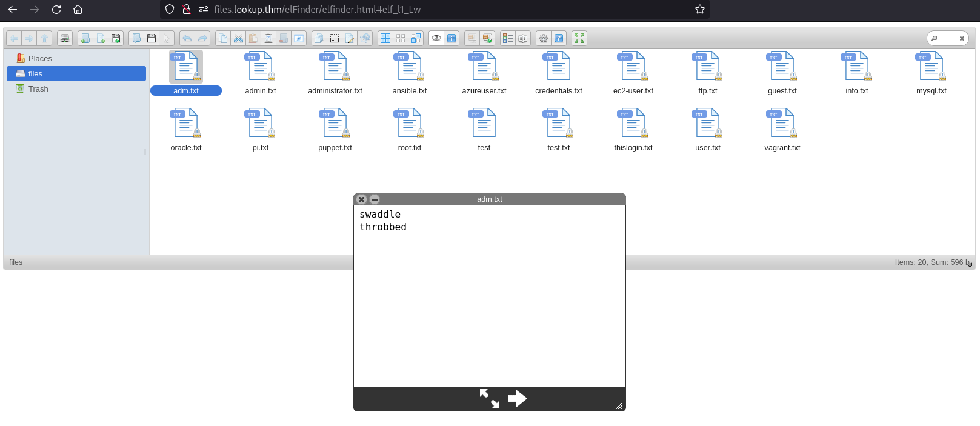Screen dimensions: 980x426
Task: Open the preferences gear icon
Action: click(544, 38)
